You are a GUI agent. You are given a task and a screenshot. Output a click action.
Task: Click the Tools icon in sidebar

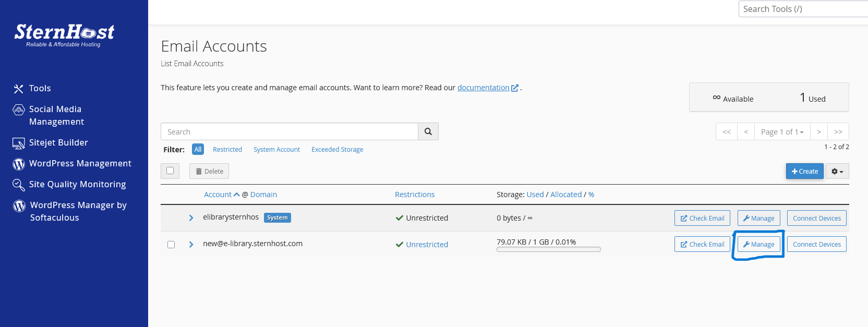pyautogui.click(x=19, y=89)
